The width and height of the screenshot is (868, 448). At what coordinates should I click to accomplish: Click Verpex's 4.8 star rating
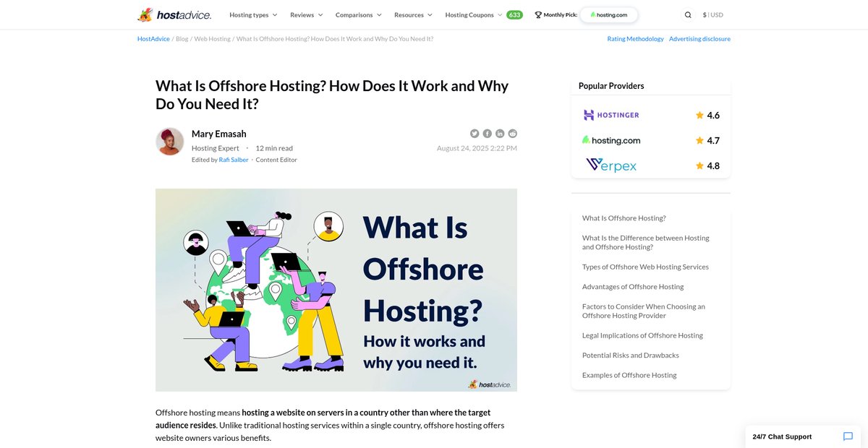[x=707, y=165]
